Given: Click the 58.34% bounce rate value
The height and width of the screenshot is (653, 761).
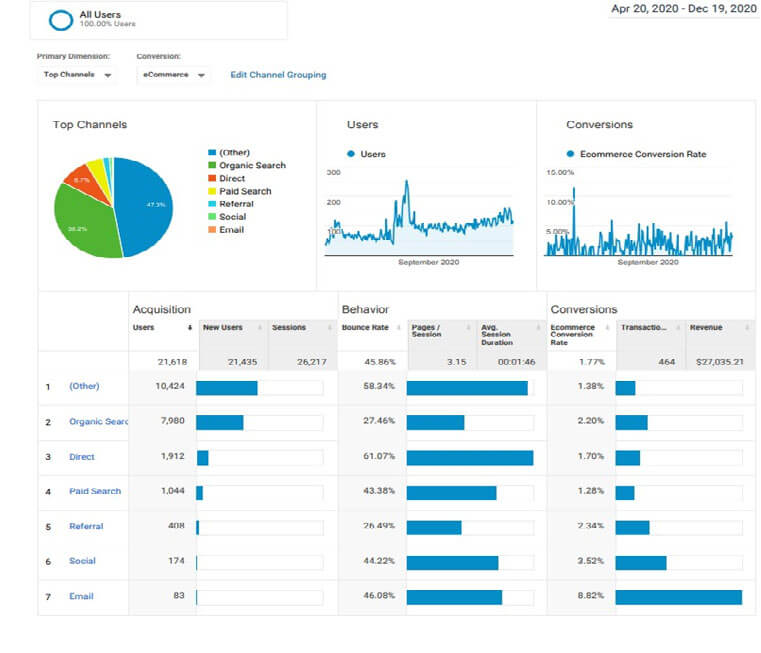Looking at the screenshot, I should point(379,386).
